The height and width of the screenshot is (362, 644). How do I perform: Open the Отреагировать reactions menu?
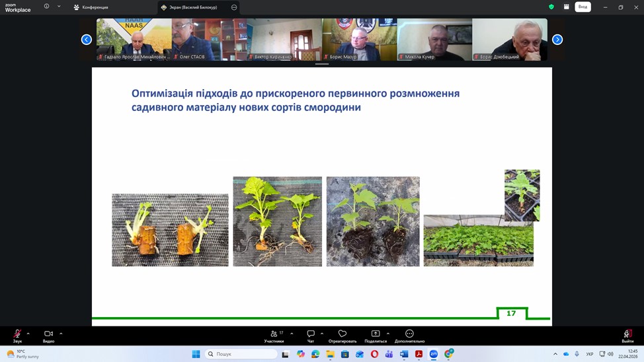342,335
